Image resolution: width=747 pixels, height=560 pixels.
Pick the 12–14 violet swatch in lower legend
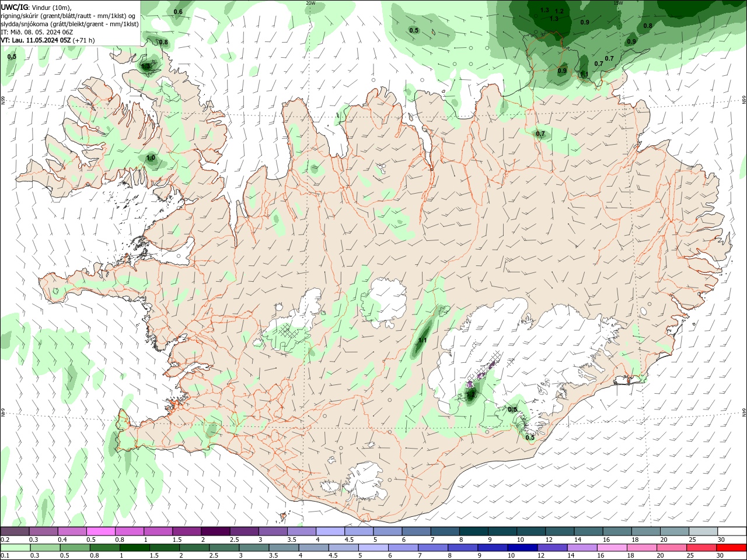(x=554, y=548)
